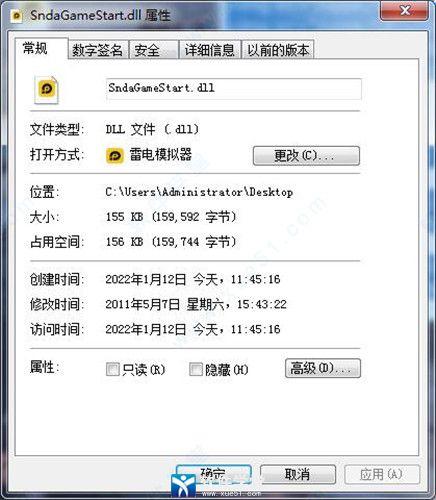The width and height of the screenshot is (436, 500).
Task: Enable the 只读(R) checkbox
Action: (113, 369)
